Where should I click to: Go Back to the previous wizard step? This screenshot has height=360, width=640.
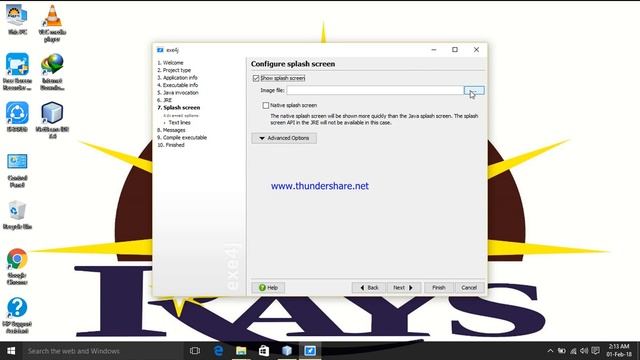pyautogui.click(x=369, y=288)
